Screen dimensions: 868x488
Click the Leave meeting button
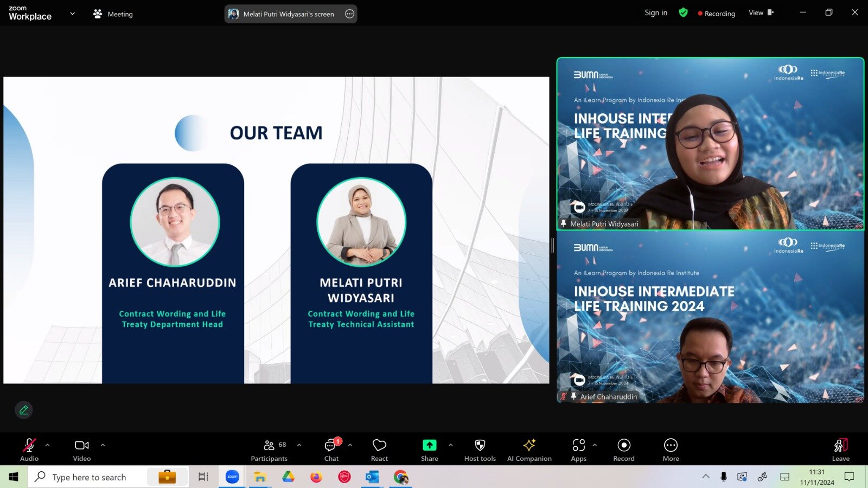point(841,450)
